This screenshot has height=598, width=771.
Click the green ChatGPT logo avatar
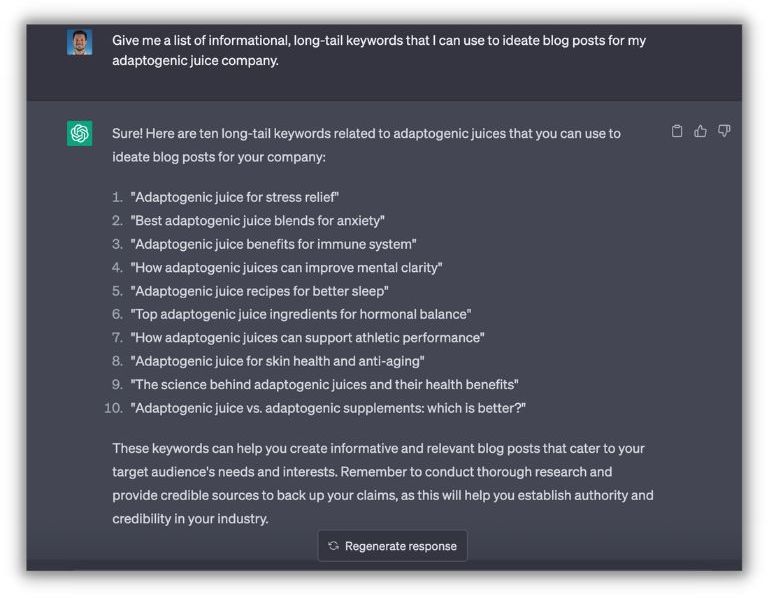pyautogui.click(x=80, y=133)
